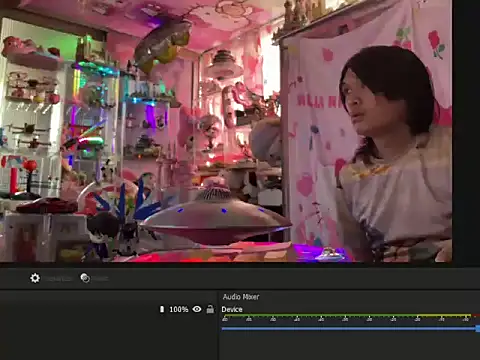The image size is (480, 360).
Task: Click the Audio Mixer panel title
Action: [241, 297]
